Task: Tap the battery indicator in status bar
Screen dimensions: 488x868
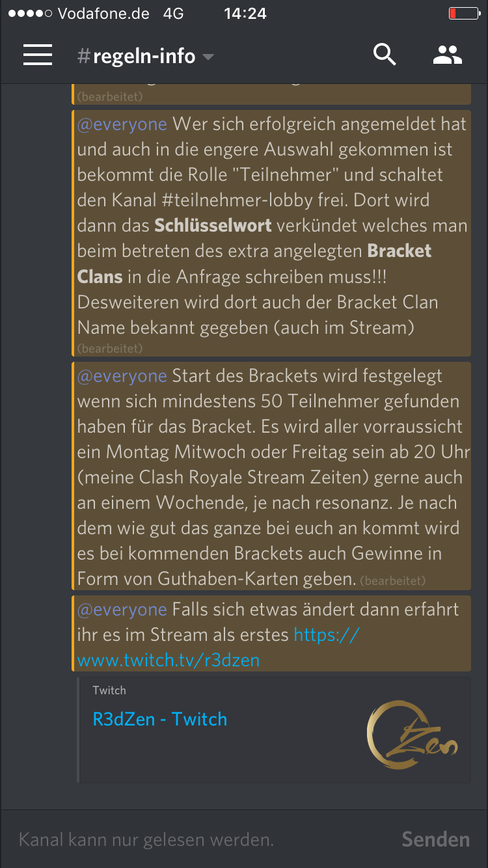Action: 463,13
